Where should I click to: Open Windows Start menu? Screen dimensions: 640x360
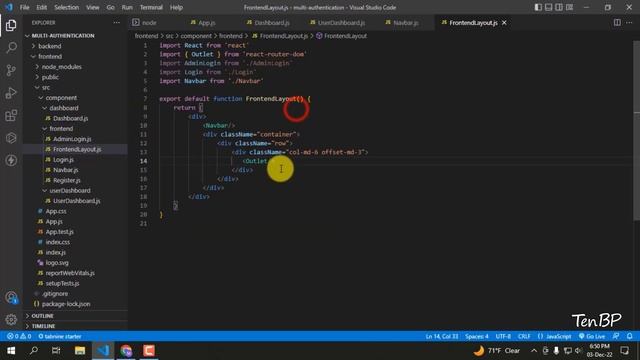click(11, 351)
